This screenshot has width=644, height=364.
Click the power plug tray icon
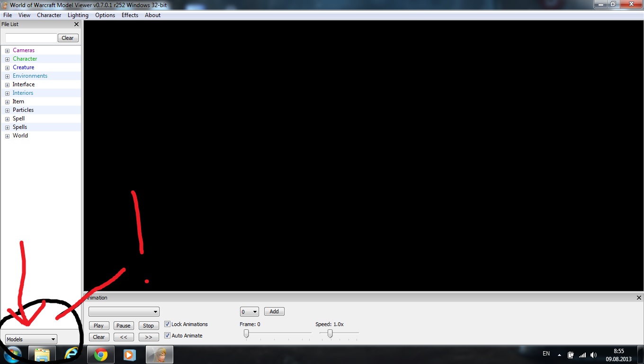571,355
